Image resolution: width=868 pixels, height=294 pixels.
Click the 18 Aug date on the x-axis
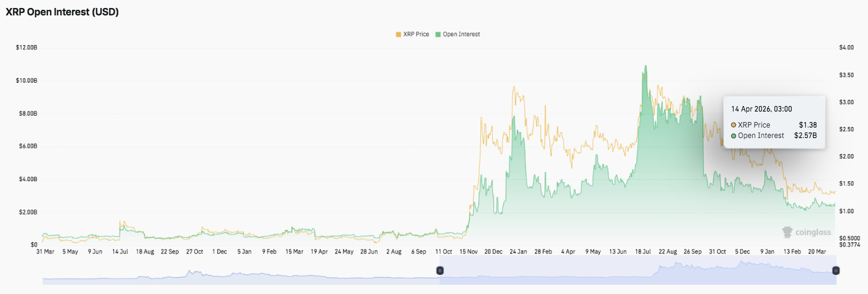coord(144,251)
